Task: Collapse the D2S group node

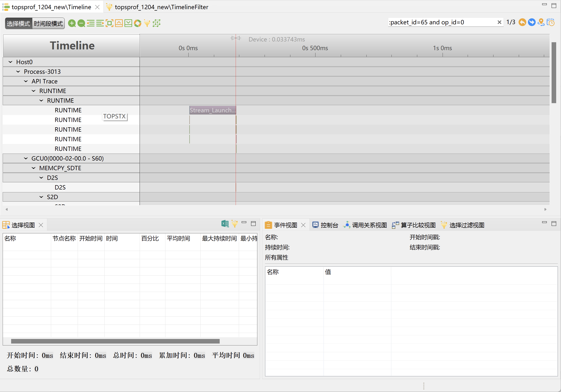Action: click(x=41, y=178)
